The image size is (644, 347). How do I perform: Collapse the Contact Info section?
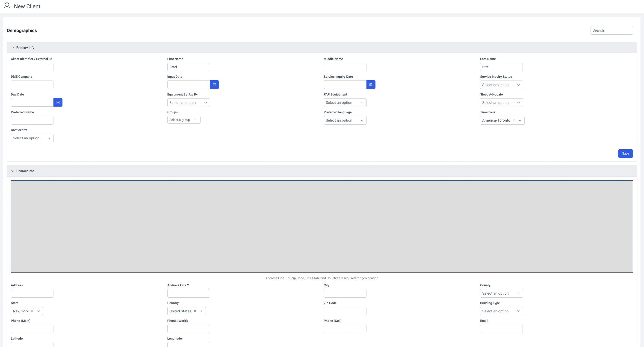click(12, 171)
